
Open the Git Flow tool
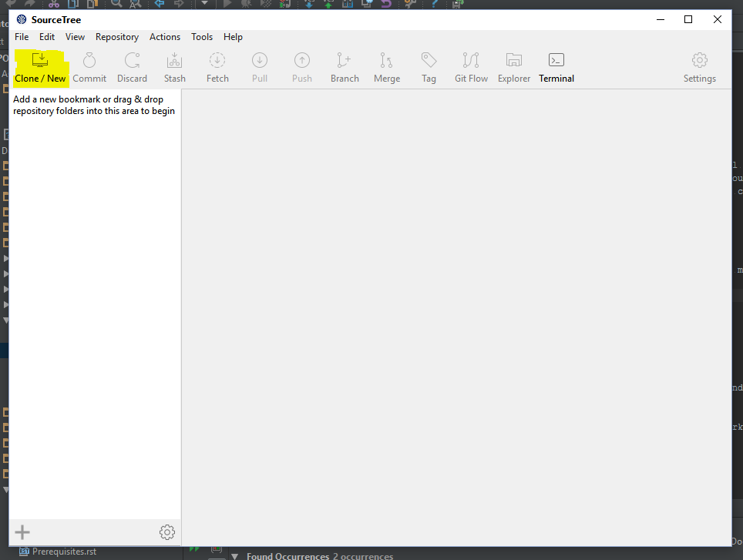click(x=471, y=68)
